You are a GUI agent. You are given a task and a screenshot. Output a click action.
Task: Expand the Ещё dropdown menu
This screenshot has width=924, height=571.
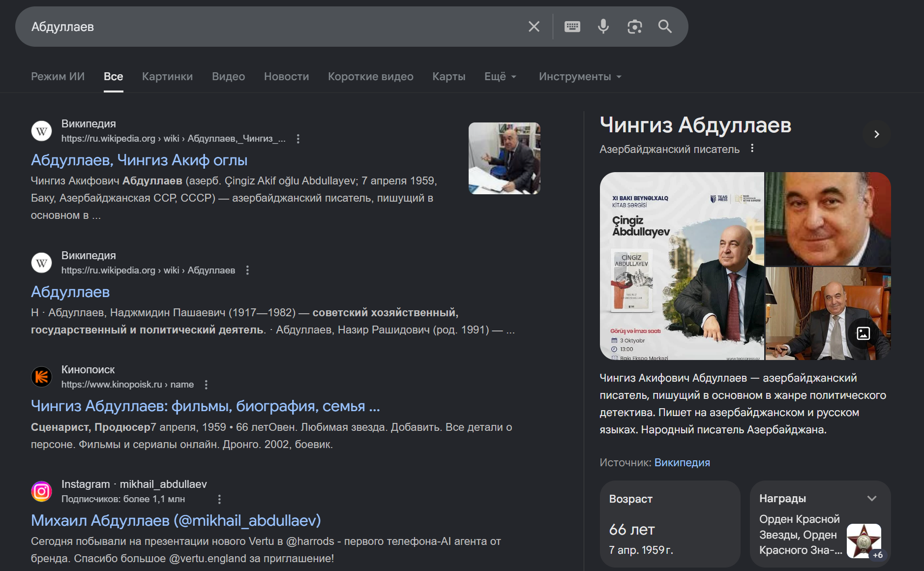500,77
